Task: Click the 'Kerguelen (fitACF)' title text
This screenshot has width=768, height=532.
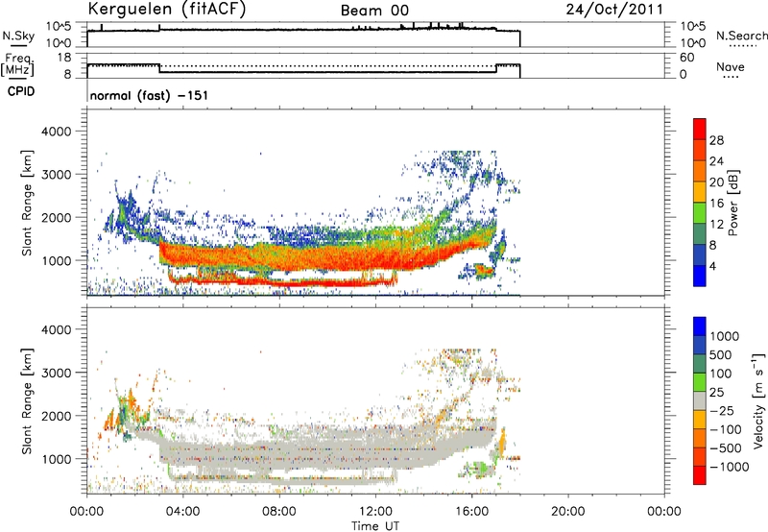Action: (x=166, y=10)
